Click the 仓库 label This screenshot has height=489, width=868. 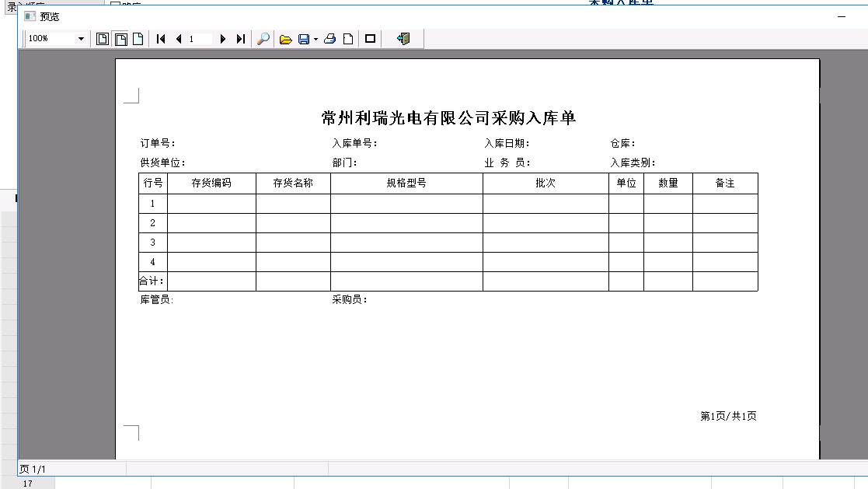pos(622,143)
